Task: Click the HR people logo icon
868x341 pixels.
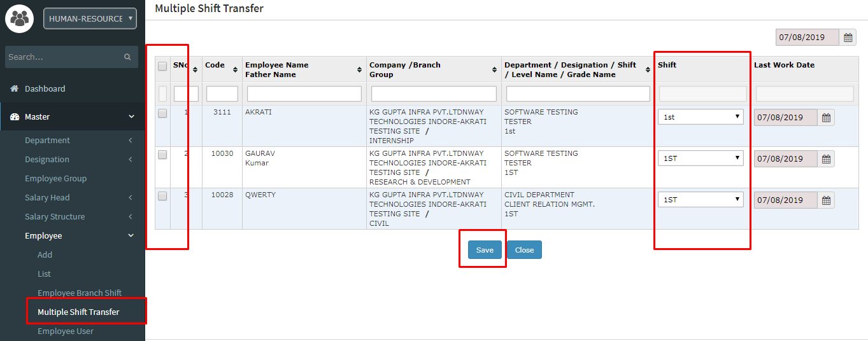Action: coord(20,18)
